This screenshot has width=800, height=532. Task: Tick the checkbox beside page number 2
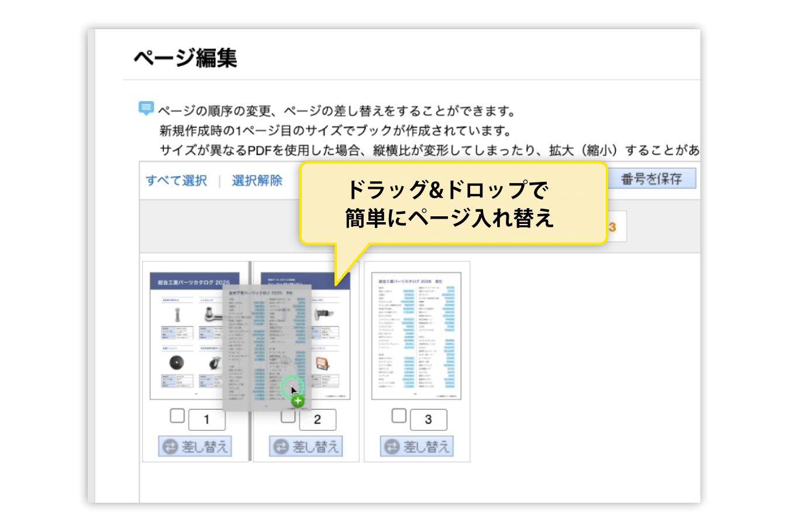pyautogui.click(x=288, y=417)
